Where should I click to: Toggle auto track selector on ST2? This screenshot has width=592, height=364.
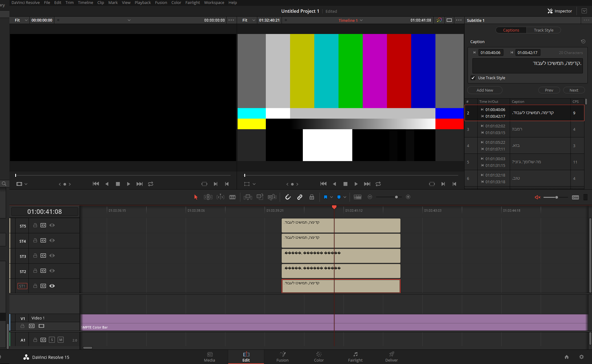coord(43,271)
